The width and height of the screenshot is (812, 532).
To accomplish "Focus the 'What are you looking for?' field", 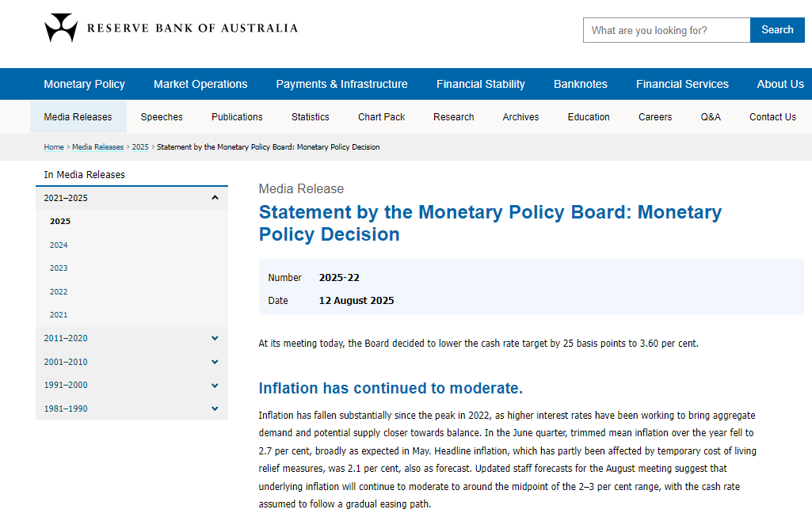I will pyautogui.click(x=666, y=30).
